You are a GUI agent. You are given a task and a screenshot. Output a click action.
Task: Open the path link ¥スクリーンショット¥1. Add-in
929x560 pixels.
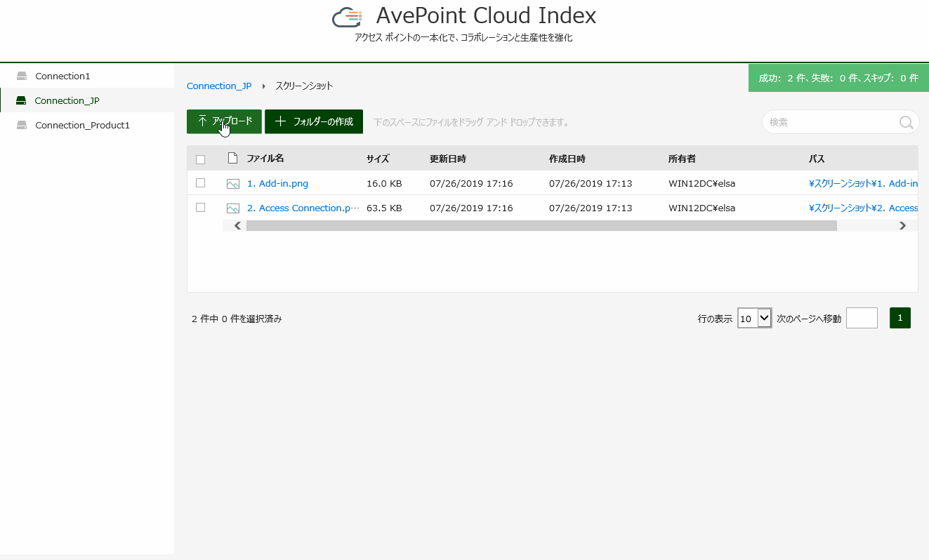click(x=863, y=184)
